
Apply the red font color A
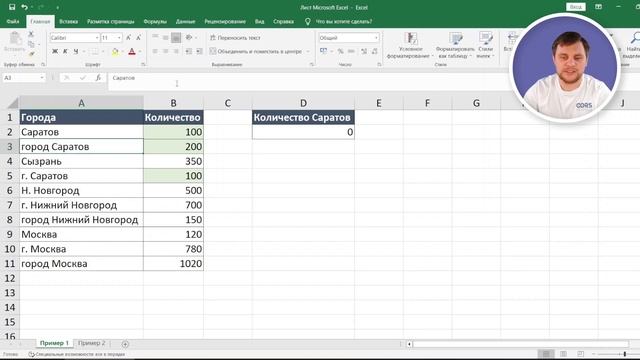132,51
